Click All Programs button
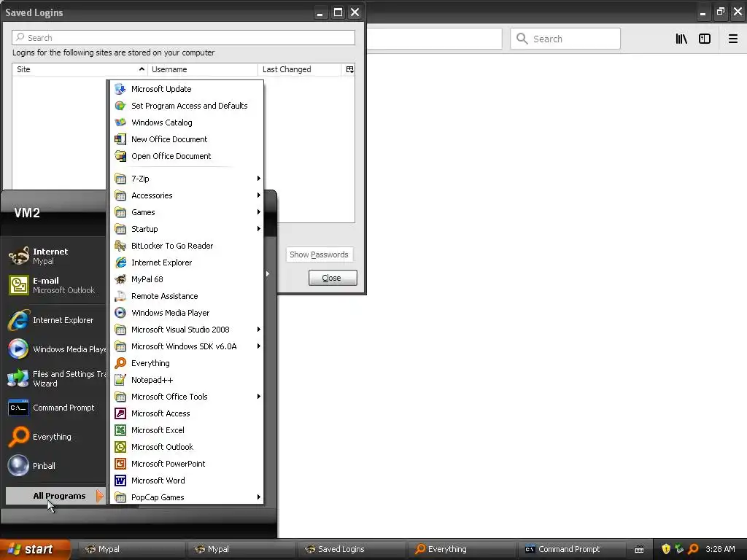 coord(55,496)
